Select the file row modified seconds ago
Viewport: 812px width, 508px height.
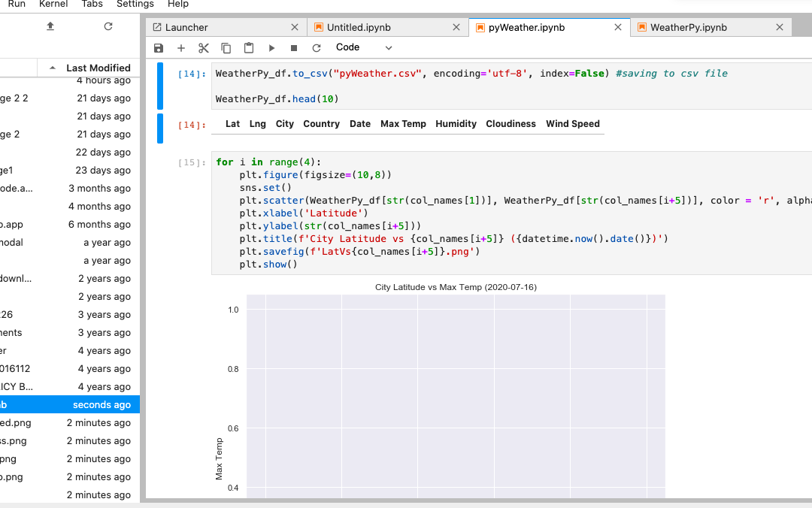[x=70, y=404]
